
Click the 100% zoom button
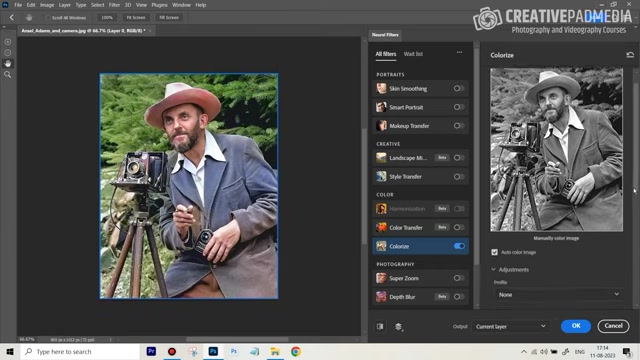(107, 18)
